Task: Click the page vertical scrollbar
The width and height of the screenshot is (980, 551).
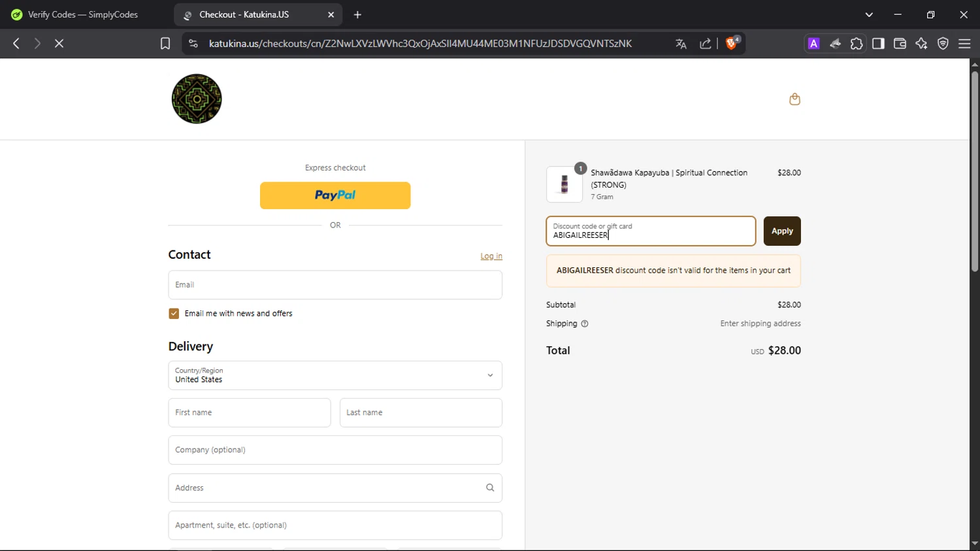Action: pyautogui.click(x=975, y=171)
